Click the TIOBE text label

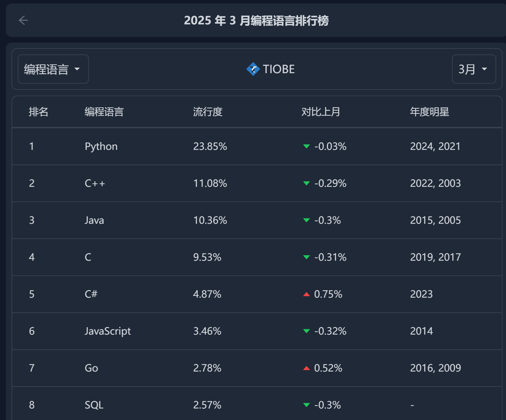click(279, 69)
